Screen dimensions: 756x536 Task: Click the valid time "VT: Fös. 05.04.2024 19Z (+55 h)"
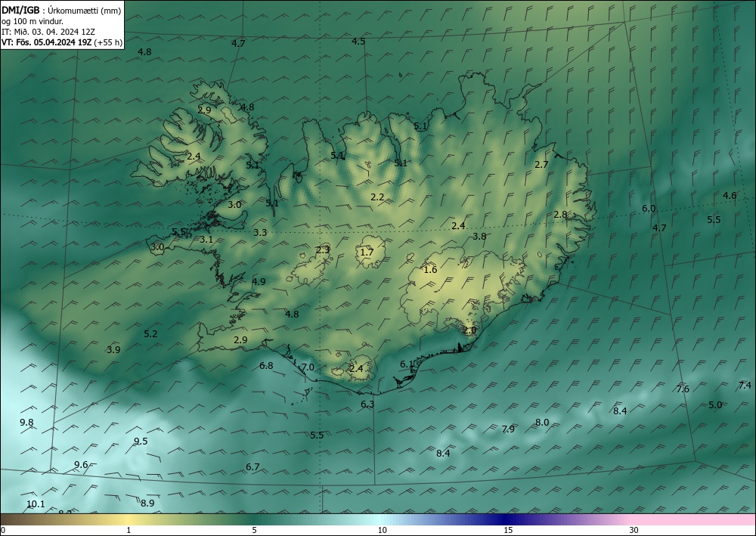point(62,42)
